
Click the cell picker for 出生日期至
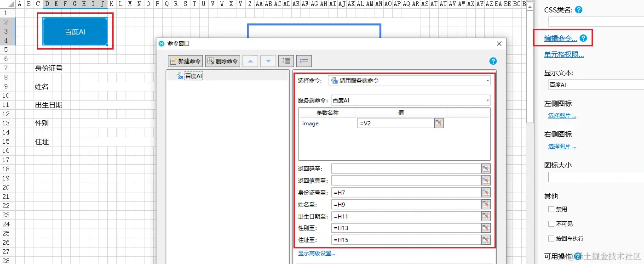click(486, 216)
